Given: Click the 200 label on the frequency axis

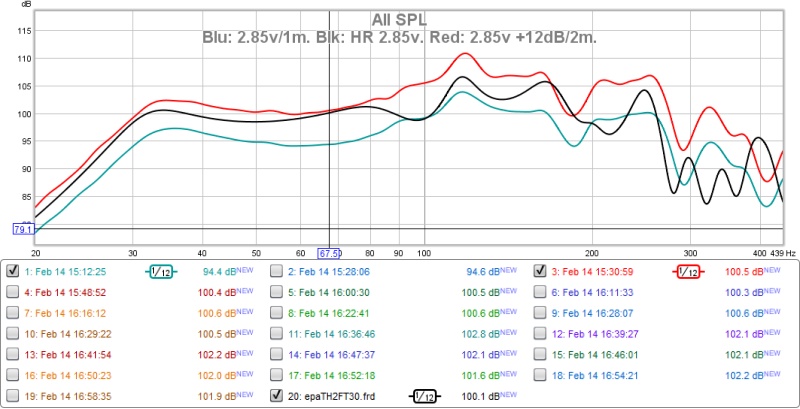Looking at the screenshot, I should pyautogui.click(x=592, y=253).
